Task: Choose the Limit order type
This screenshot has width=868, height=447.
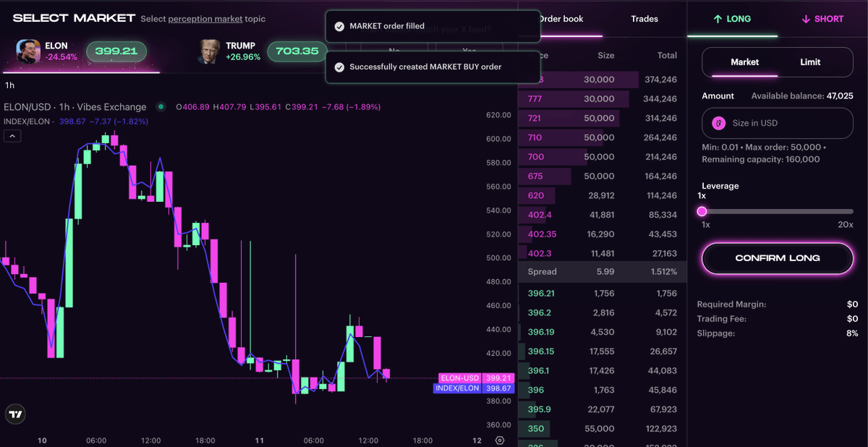Action: coord(810,62)
